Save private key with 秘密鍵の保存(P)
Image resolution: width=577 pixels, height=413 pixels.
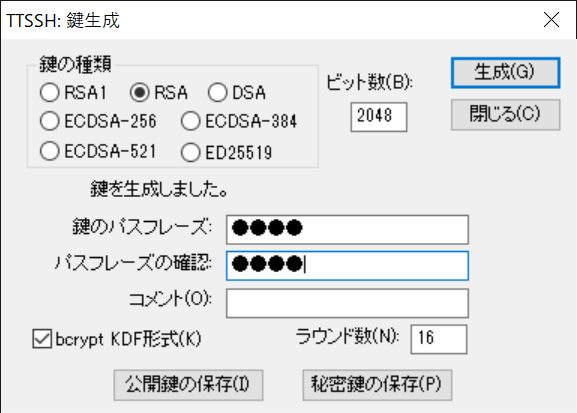[x=377, y=385]
